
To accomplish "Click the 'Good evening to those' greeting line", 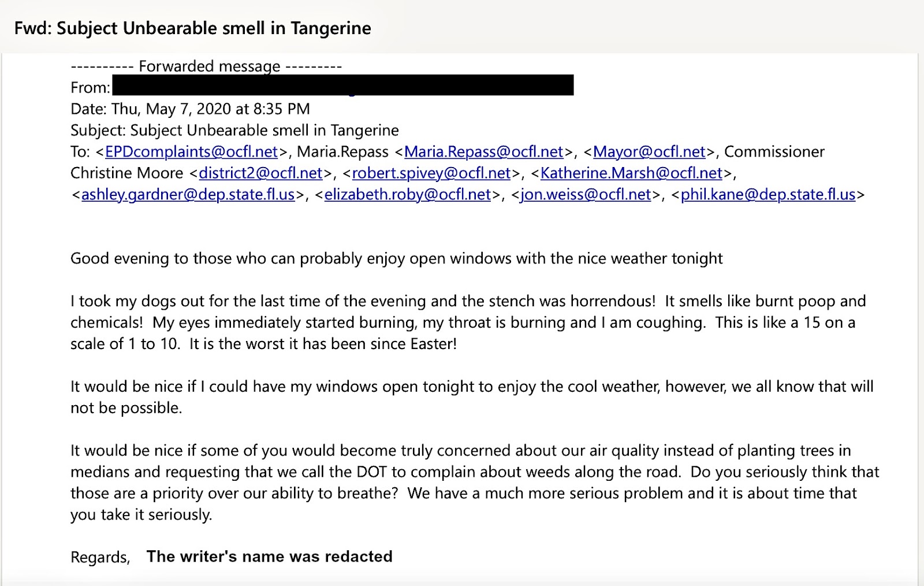I will coord(397,258).
